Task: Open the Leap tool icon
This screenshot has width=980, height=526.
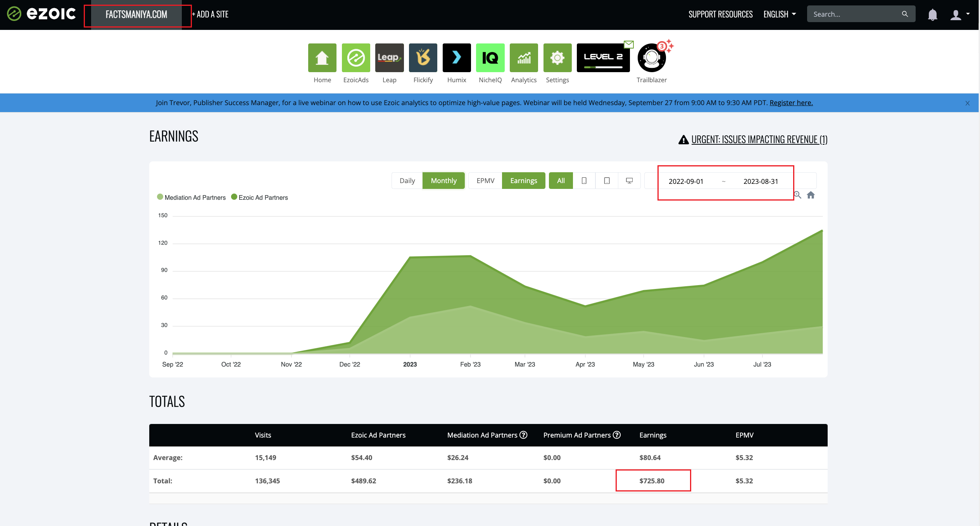Action: click(x=389, y=58)
